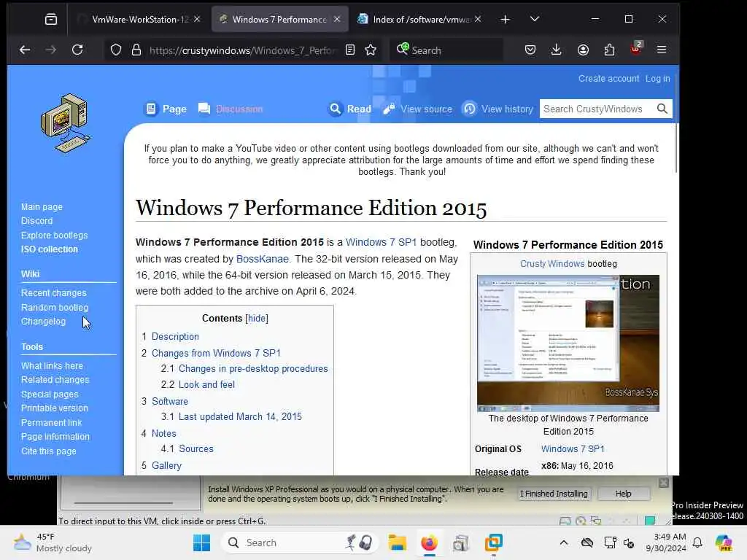Jump to Gallery contents entry
Image resolution: width=747 pixels, height=560 pixels.
coord(166,465)
